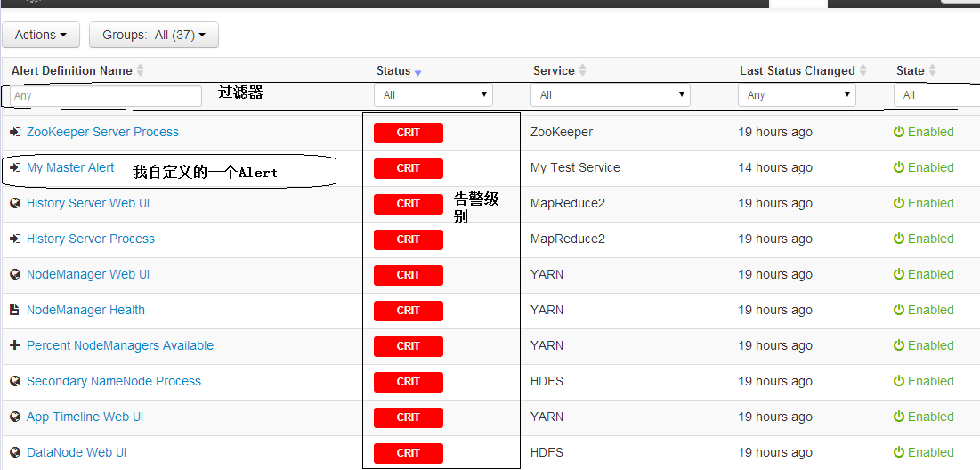Click the globe icon beside DataNode Web UI
This screenshot has width=980, height=470.
14,452
